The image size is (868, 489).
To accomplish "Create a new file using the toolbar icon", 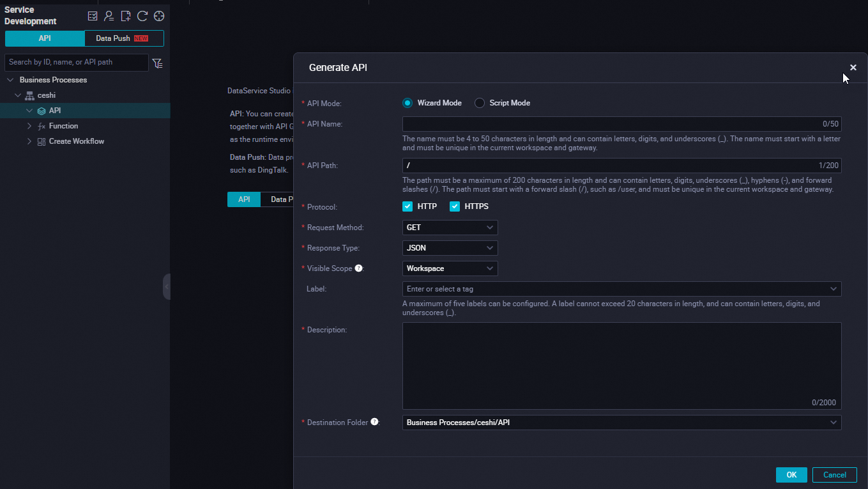I will click(x=125, y=15).
